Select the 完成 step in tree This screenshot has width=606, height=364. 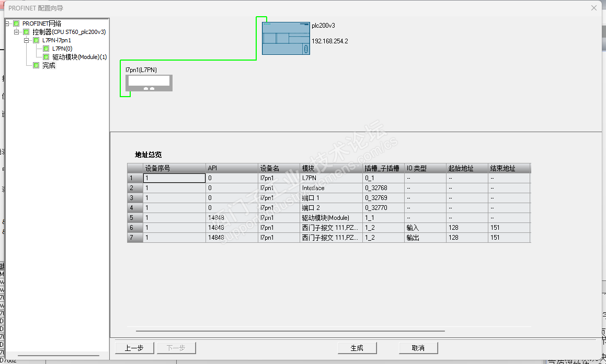(x=49, y=65)
